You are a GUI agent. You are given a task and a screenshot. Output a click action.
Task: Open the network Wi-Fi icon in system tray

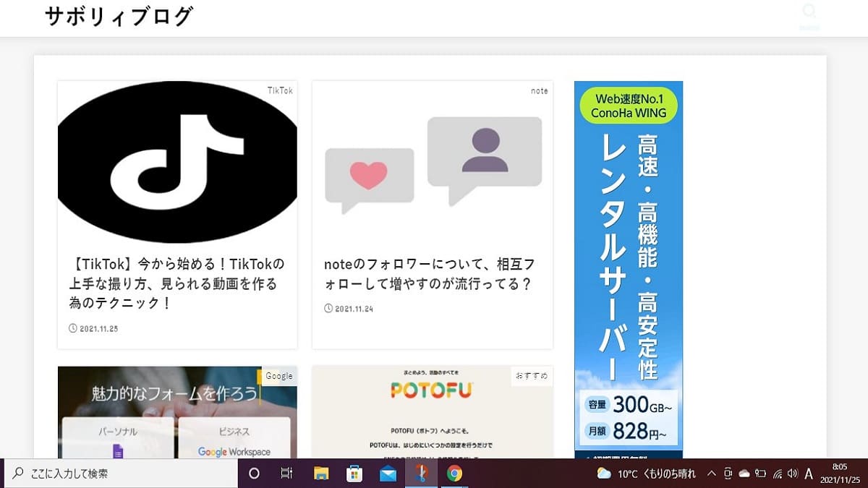(777, 474)
